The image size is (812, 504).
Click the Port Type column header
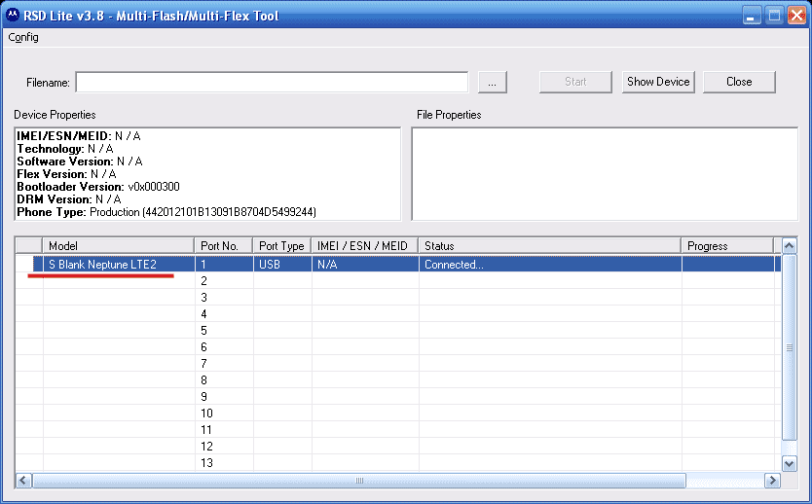282,246
